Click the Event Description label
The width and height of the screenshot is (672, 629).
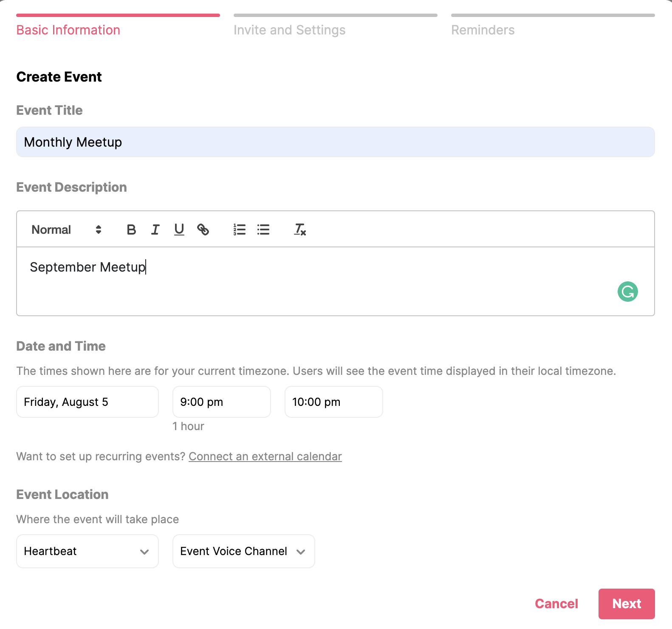(71, 187)
